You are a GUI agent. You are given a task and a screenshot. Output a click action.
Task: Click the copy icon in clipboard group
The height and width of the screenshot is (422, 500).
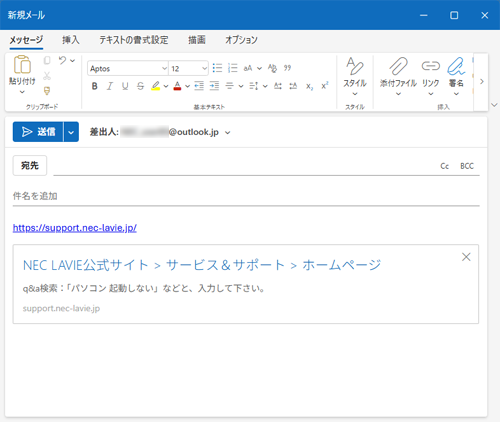pyautogui.click(x=47, y=60)
